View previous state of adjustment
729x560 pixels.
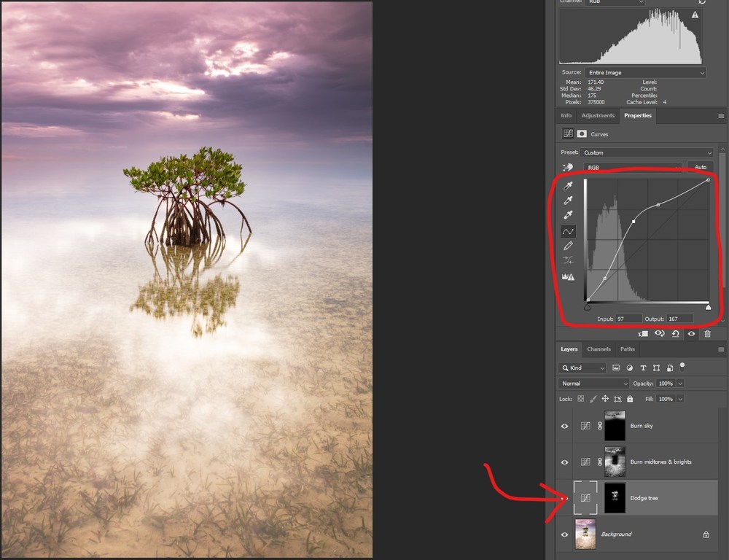click(659, 334)
